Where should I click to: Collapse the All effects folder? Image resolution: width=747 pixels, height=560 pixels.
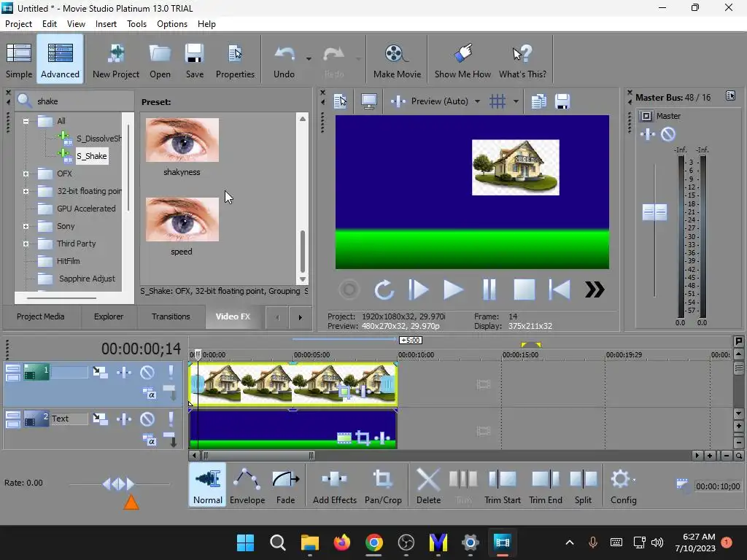pos(26,121)
